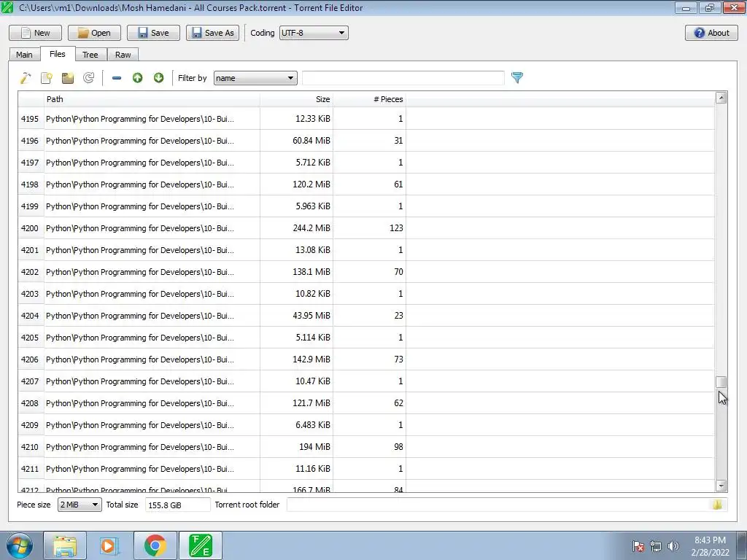Switch to the Tree tab
This screenshot has width=747, height=560.
click(90, 55)
